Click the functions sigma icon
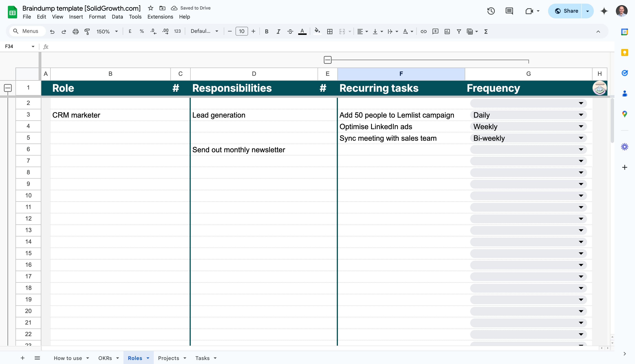Viewport: 635px width, 364px height. pos(486,32)
